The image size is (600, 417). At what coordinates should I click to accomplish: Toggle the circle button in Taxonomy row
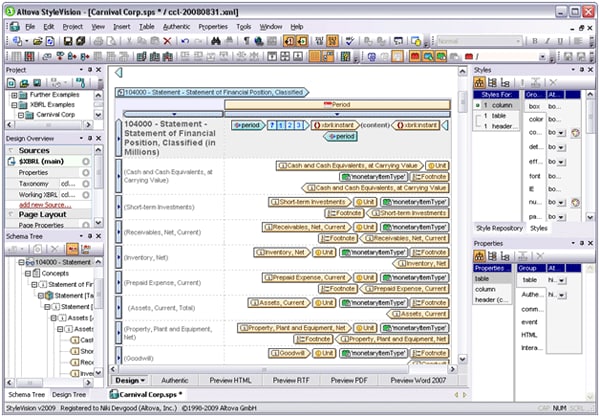coord(86,184)
